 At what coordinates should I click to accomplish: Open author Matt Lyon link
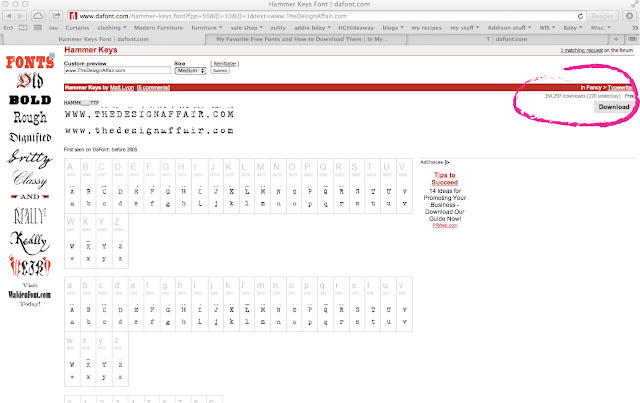click(122, 87)
